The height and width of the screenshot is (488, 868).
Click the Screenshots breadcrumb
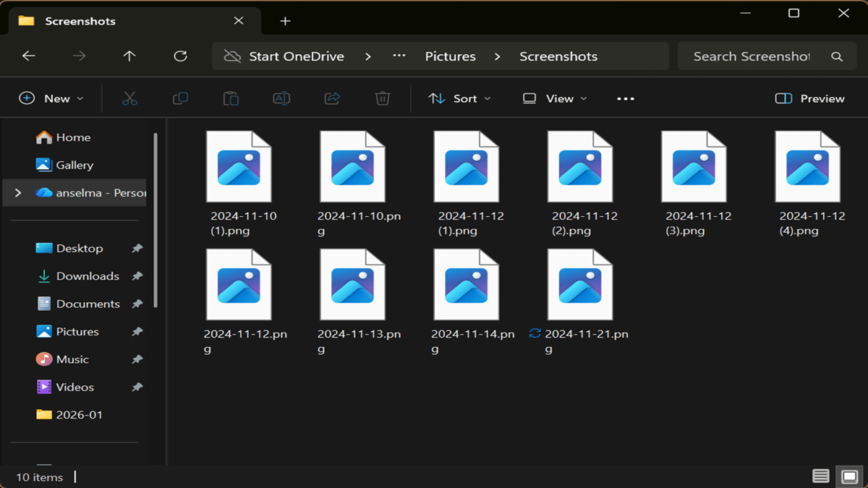(x=558, y=56)
